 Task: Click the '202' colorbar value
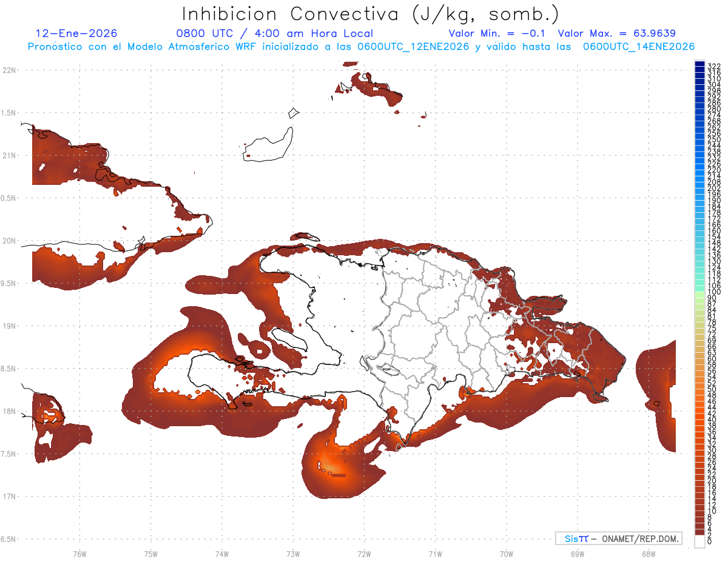[x=714, y=188]
